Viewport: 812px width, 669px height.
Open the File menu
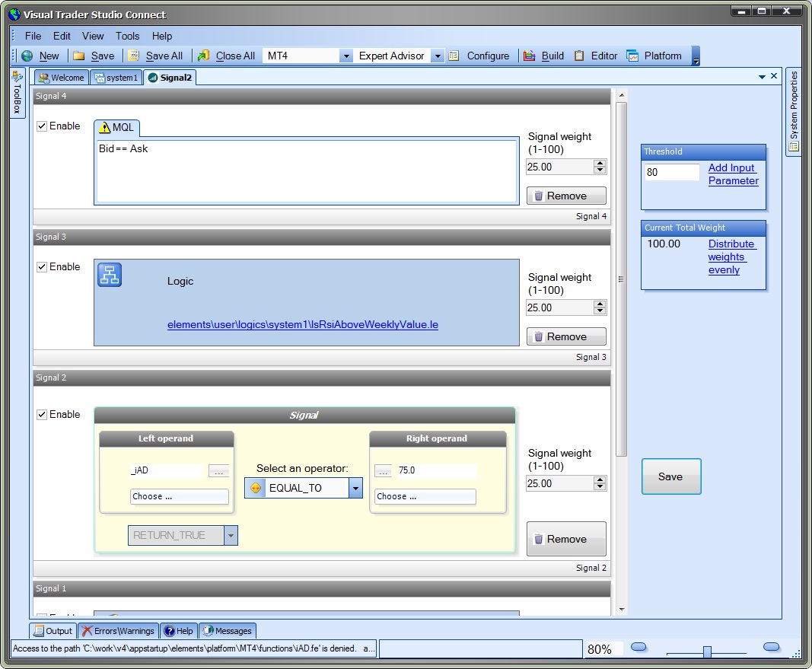click(33, 37)
